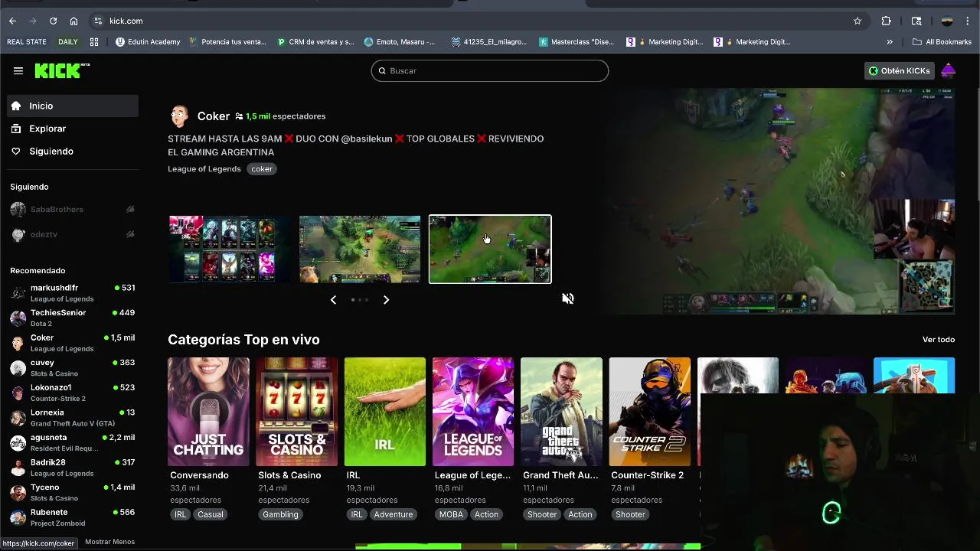The width and height of the screenshot is (980, 551).
Task: Open cuvey avatar in sidebar
Action: 18,367
